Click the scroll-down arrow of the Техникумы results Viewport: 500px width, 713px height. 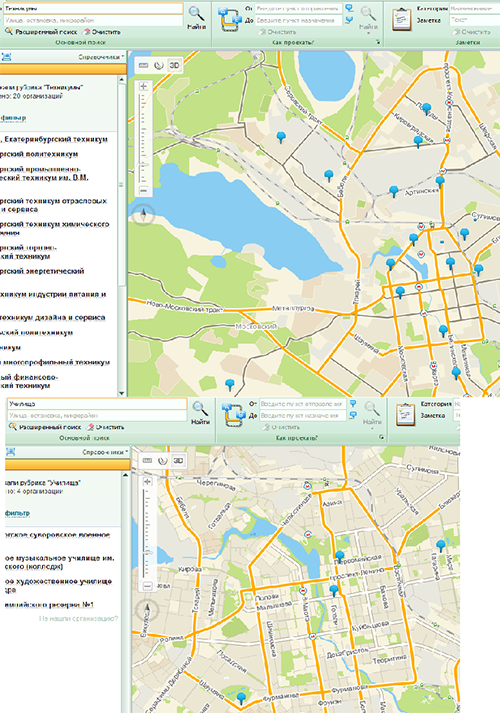[121, 392]
